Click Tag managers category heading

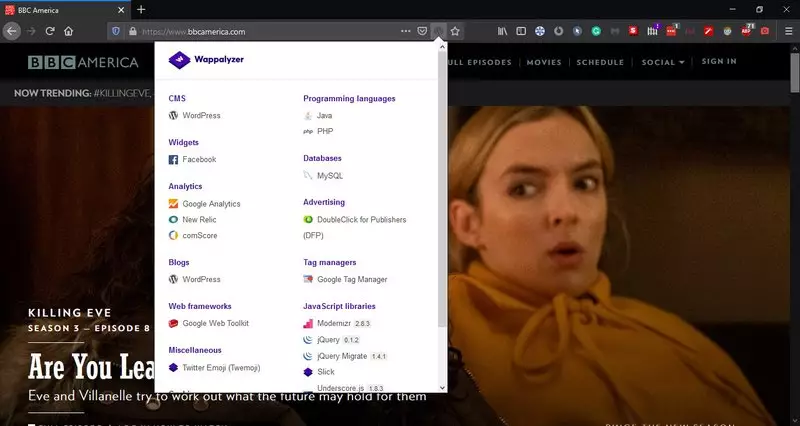click(x=330, y=262)
